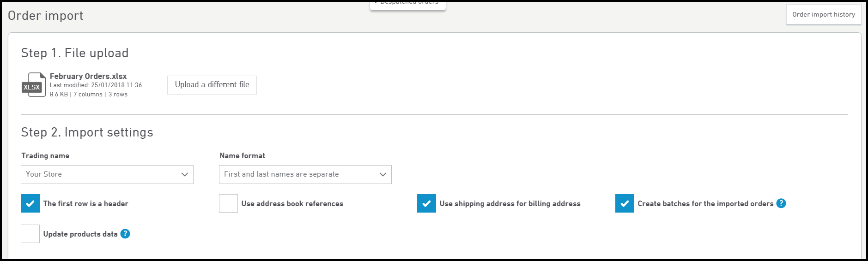Click the Despatched orders menu item
The width and height of the screenshot is (868, 261).
[x=408, y=4]
